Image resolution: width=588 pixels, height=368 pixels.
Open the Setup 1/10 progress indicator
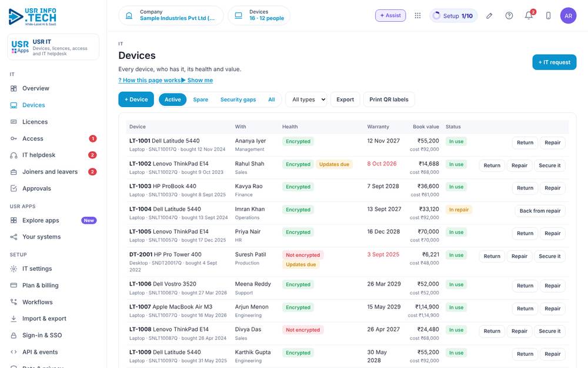(x=453, y=16)
